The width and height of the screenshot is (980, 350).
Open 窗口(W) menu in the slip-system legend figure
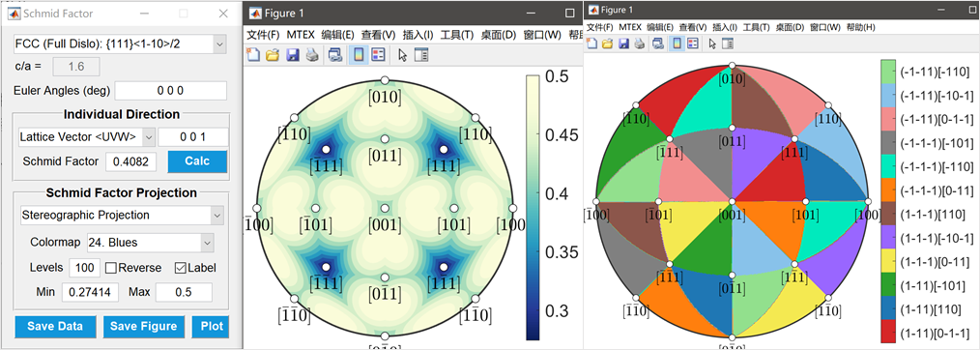(x=824, y=27)
